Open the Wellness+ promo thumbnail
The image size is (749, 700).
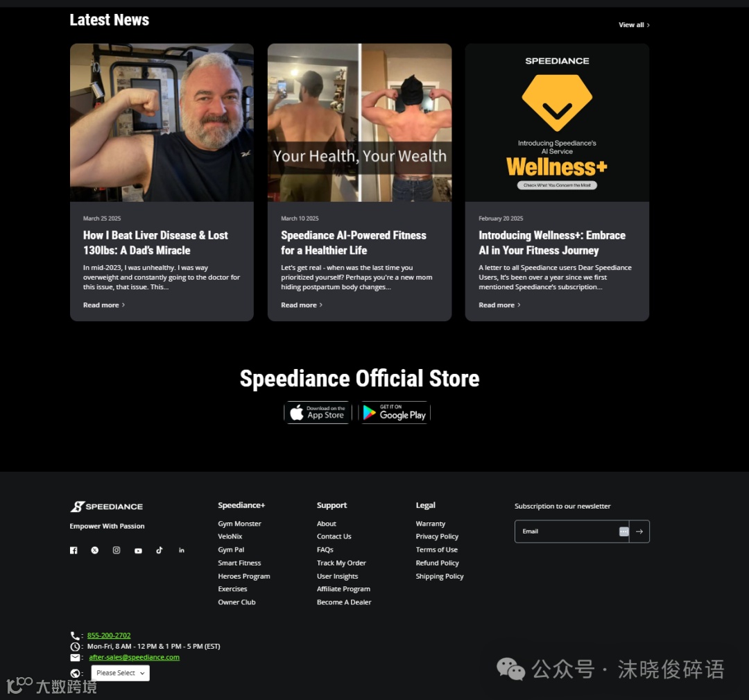point(557,123)
